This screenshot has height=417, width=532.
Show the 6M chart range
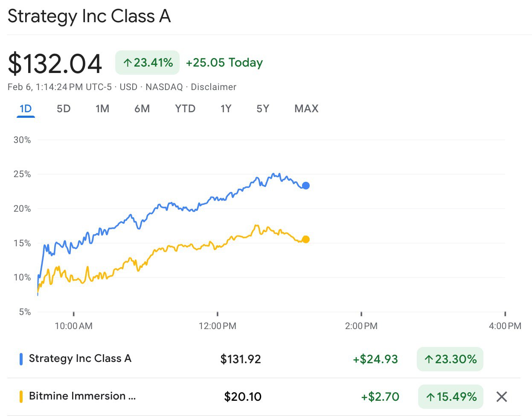[142, 109]
